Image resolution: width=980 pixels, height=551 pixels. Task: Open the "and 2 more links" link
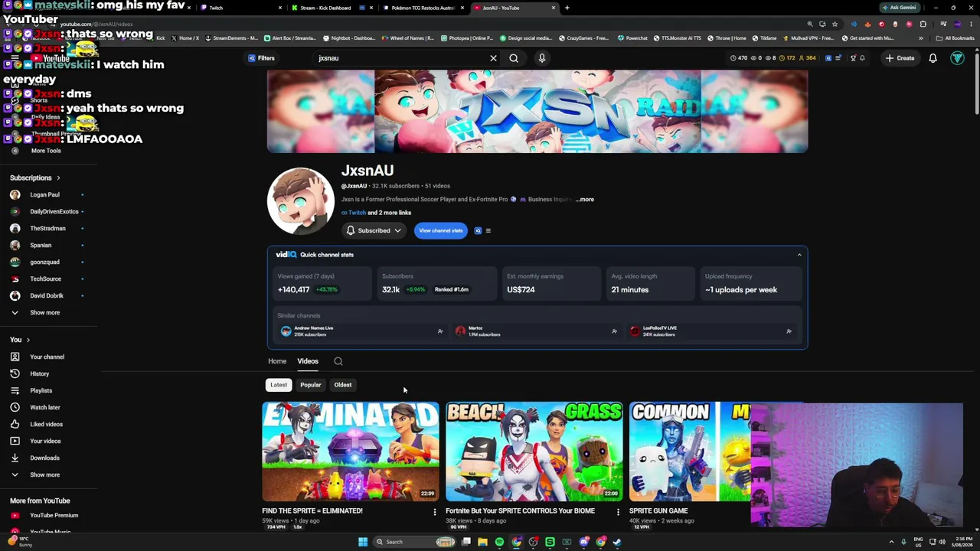click(x=389, y=213)
